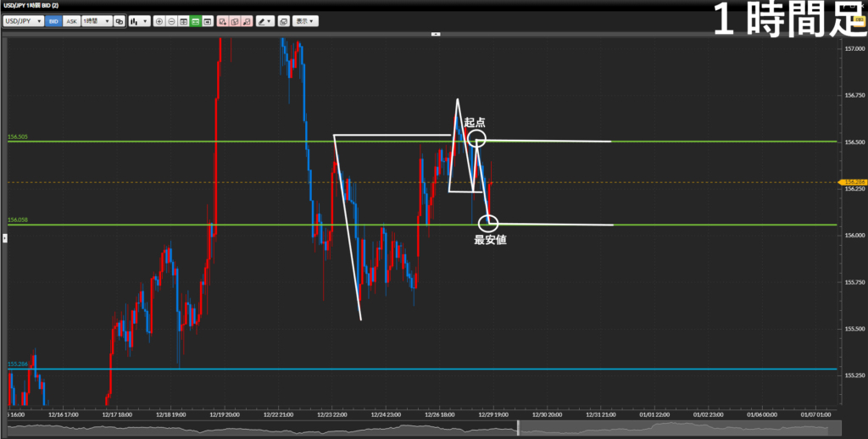Click the detach chart window icon

[283, 21]
